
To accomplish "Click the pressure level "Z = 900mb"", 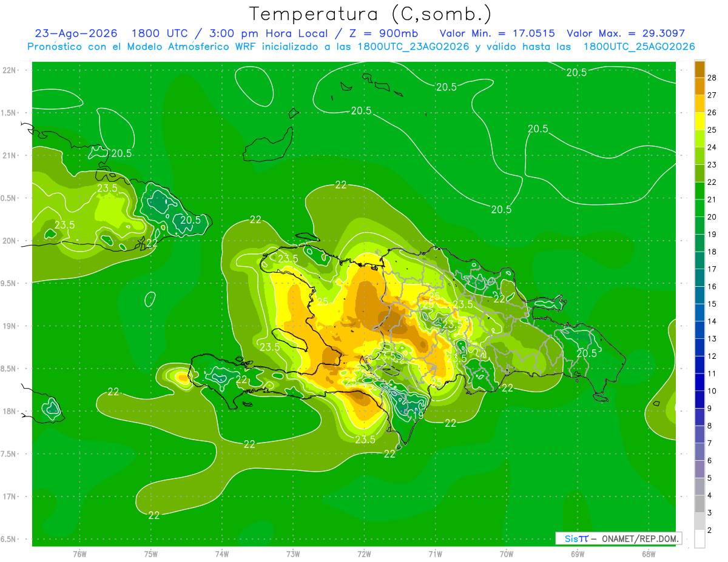I will (x=385, y=33).
